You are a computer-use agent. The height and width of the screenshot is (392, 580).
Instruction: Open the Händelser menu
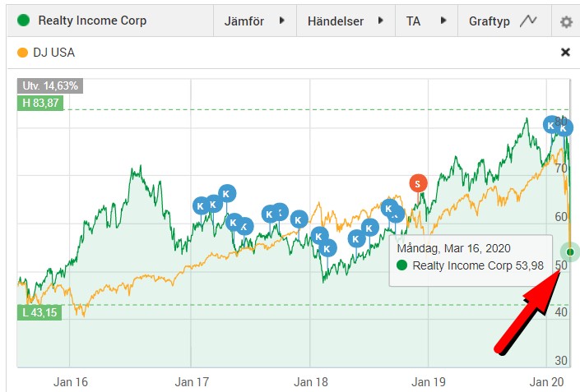pyautogui.click(x=335, y=21)
